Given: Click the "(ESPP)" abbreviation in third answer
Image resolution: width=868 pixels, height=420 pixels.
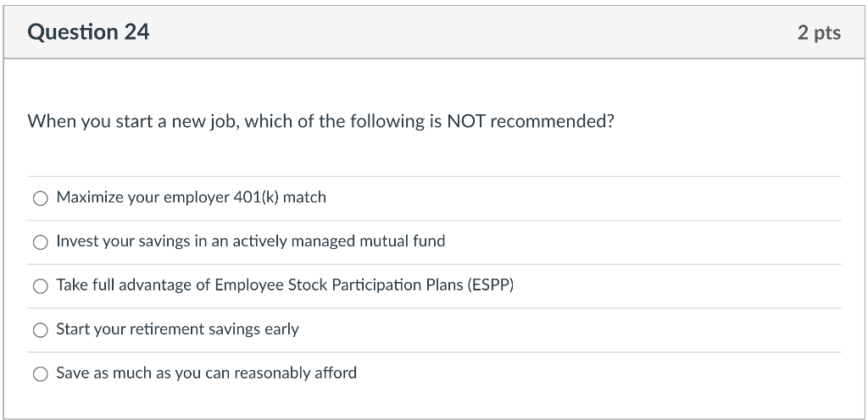Looking at the screenshot, I should (x=490, y=285).
